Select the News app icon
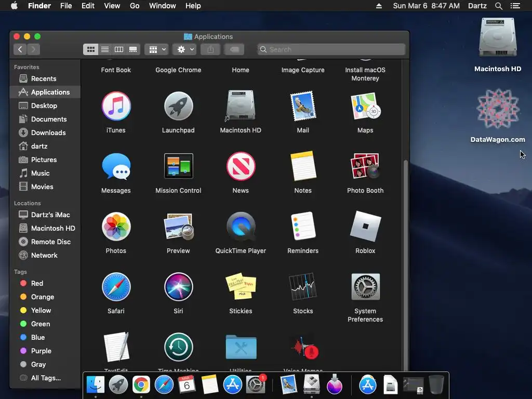Image resolution: width=532 pixels, height=399 pixels. (x=241, y=166)
